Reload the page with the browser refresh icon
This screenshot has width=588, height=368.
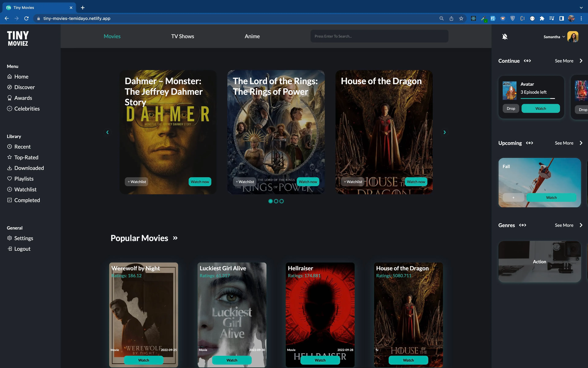[26, 19]
